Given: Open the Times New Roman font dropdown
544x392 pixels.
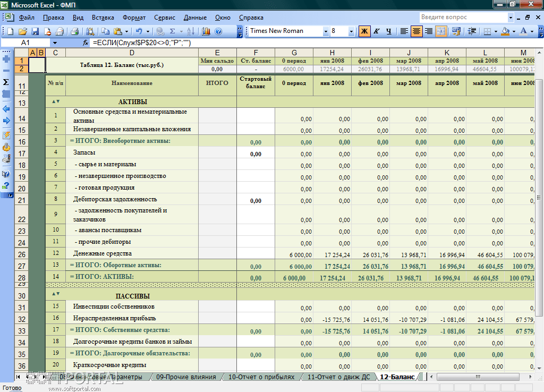Looking at the screenshot, I should pyautogui.click(x=326, y=31).
